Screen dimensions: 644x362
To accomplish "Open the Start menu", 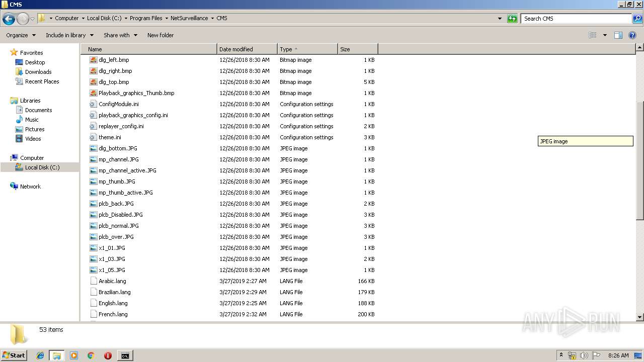I will coord(14,355).
